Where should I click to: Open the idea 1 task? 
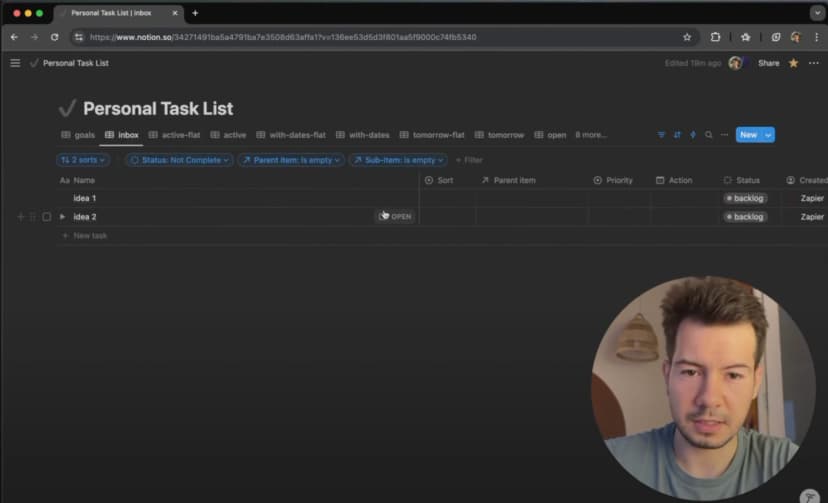[x=85, y=198]
